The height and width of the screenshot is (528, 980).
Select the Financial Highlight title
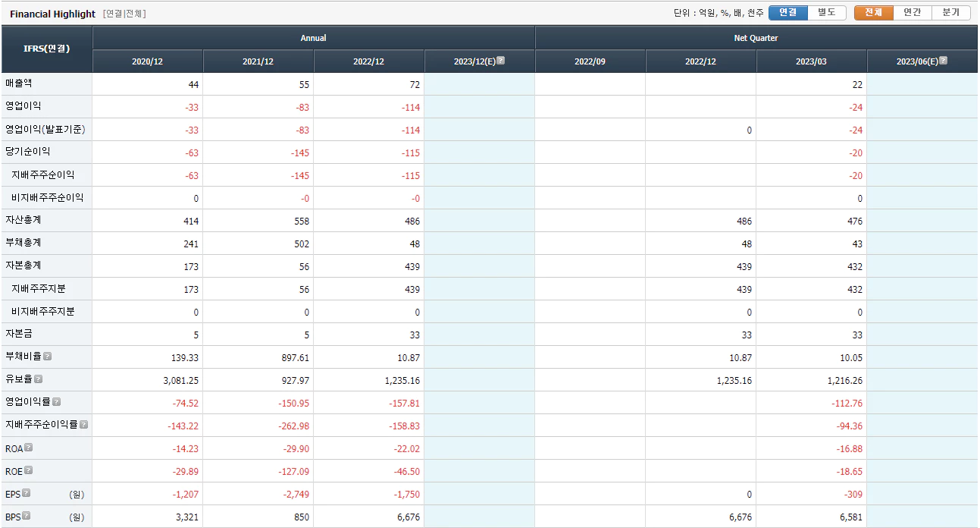click(x=53, y=14)
